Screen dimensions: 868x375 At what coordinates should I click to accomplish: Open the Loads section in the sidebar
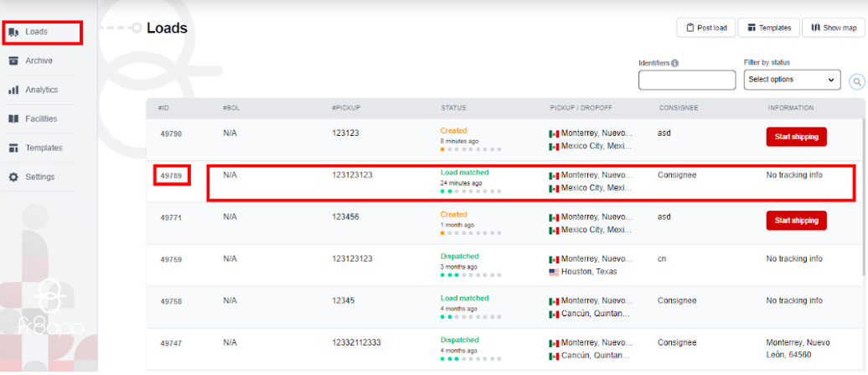[42, 32]
